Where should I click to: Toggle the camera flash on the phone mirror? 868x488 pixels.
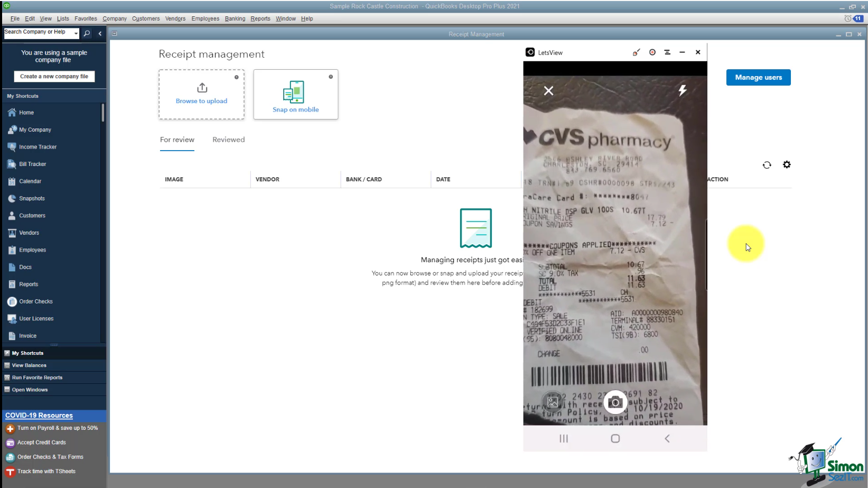[682, 90]
